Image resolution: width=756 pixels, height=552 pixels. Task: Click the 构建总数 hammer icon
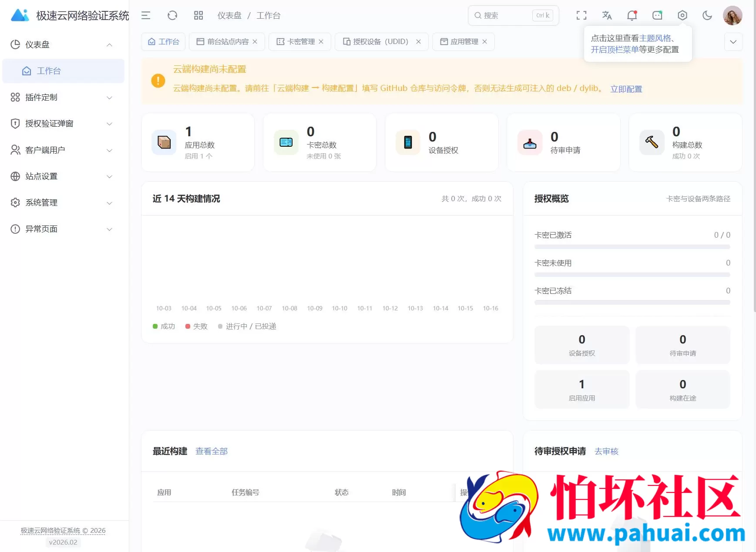[x=652, y=142]
